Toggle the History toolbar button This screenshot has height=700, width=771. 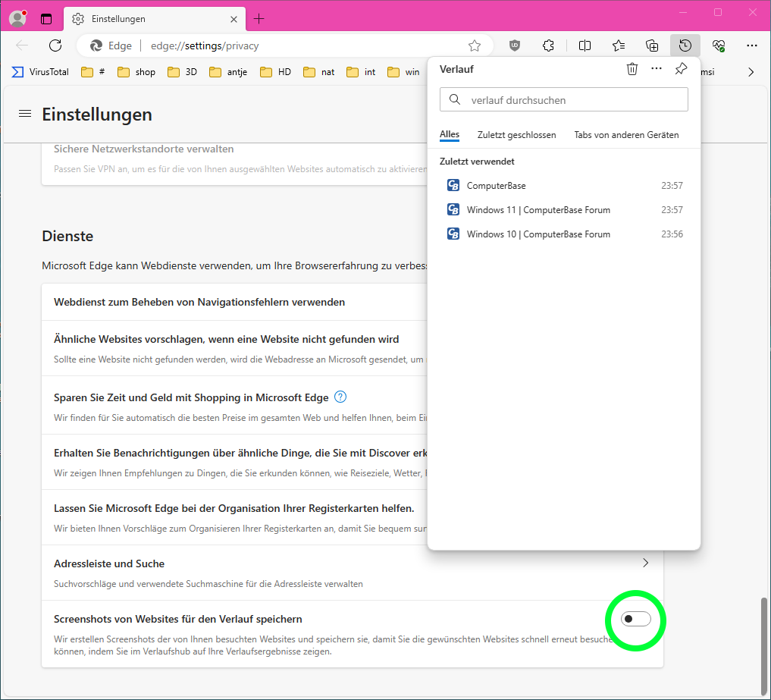685,46
